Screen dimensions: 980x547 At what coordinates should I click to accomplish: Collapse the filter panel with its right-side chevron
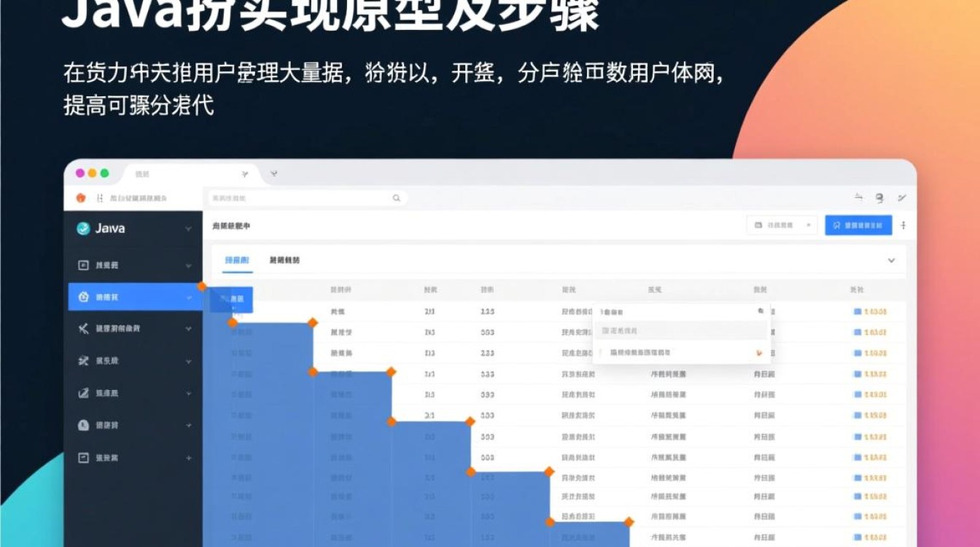(891, 260)
